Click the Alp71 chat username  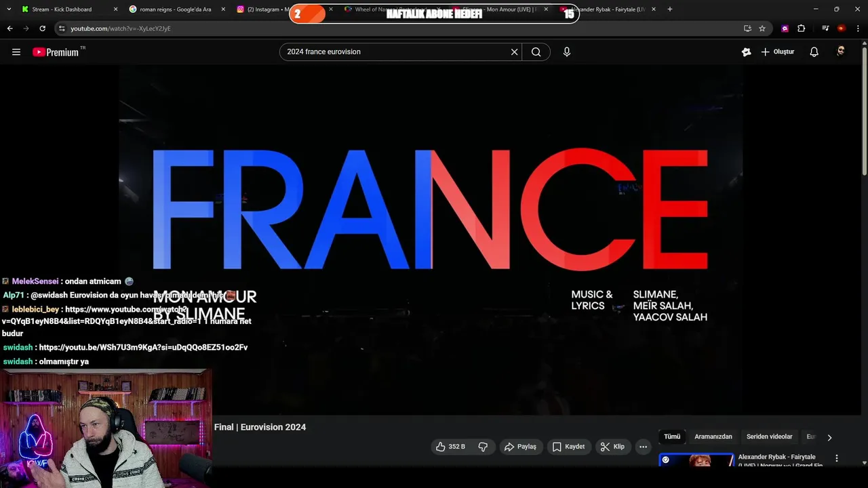coord(14,296)
